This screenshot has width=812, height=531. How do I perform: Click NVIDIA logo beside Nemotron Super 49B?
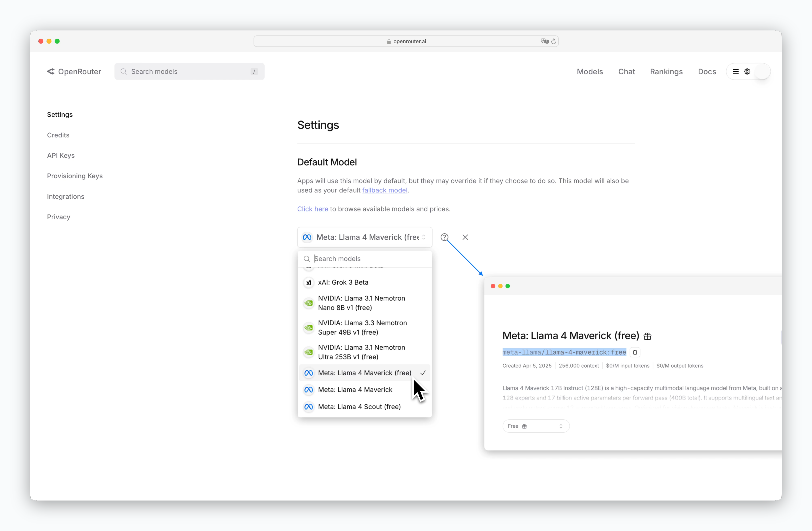click(x=308, y=327)
